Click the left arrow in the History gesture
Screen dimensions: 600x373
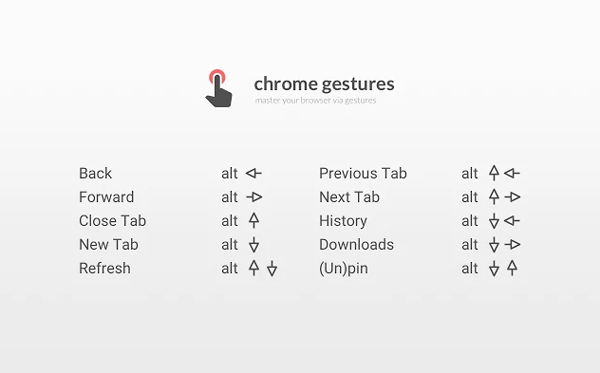[512, 221]
